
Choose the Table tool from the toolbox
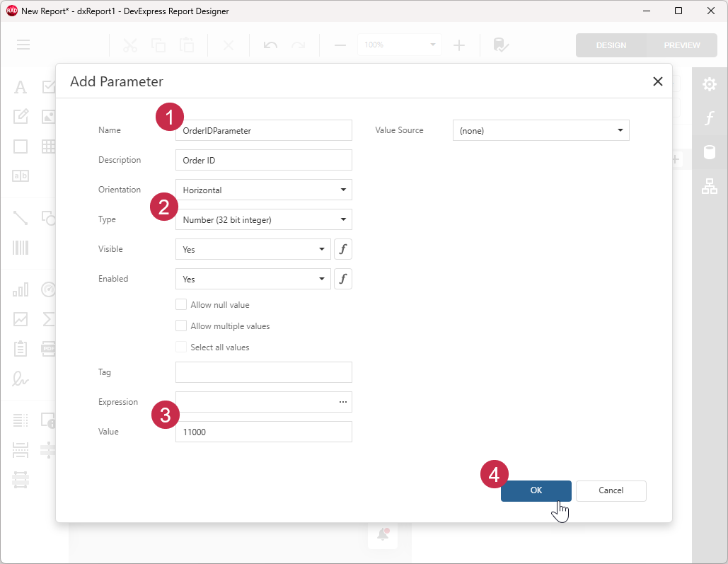point(48,146)
